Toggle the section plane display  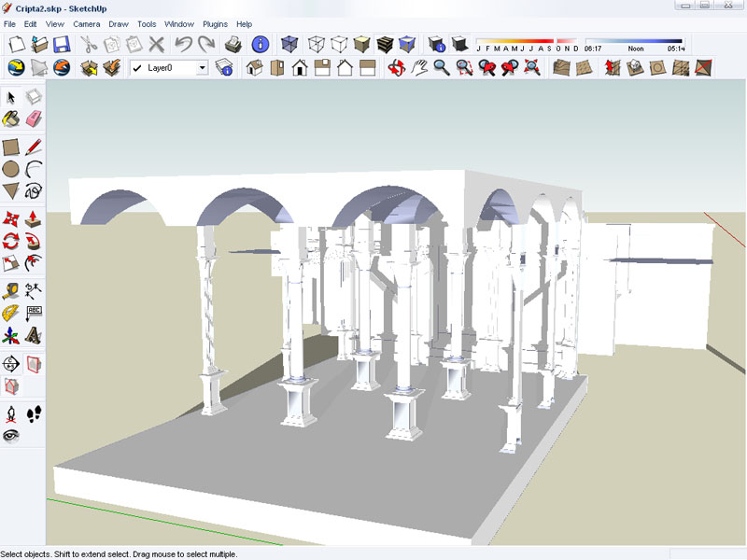(x=34, y=363)
